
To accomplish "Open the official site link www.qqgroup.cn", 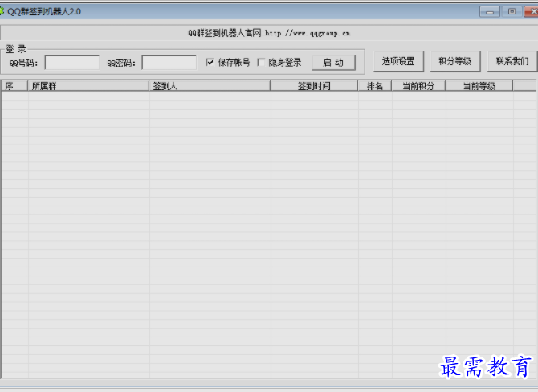I will [308, 33].
